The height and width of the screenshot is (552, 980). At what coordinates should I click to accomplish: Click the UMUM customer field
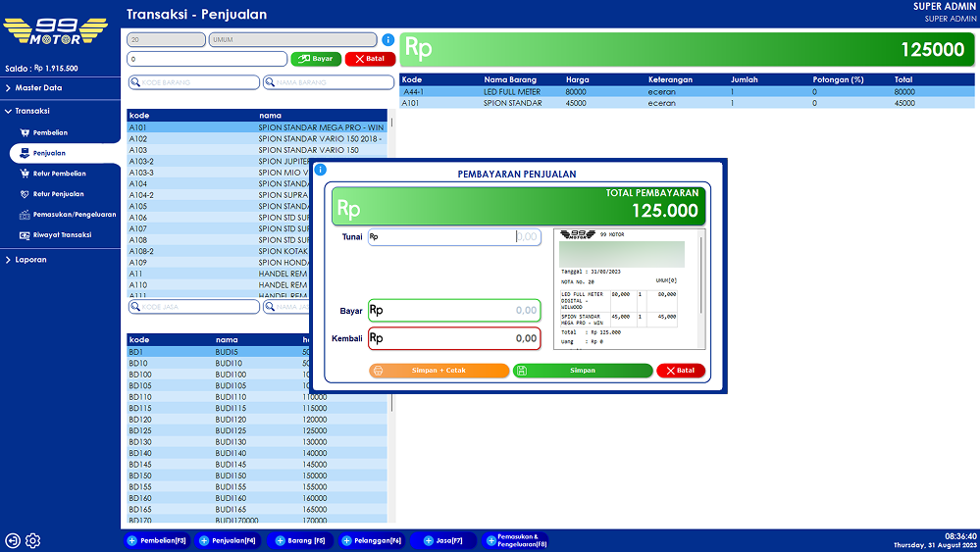292,40
